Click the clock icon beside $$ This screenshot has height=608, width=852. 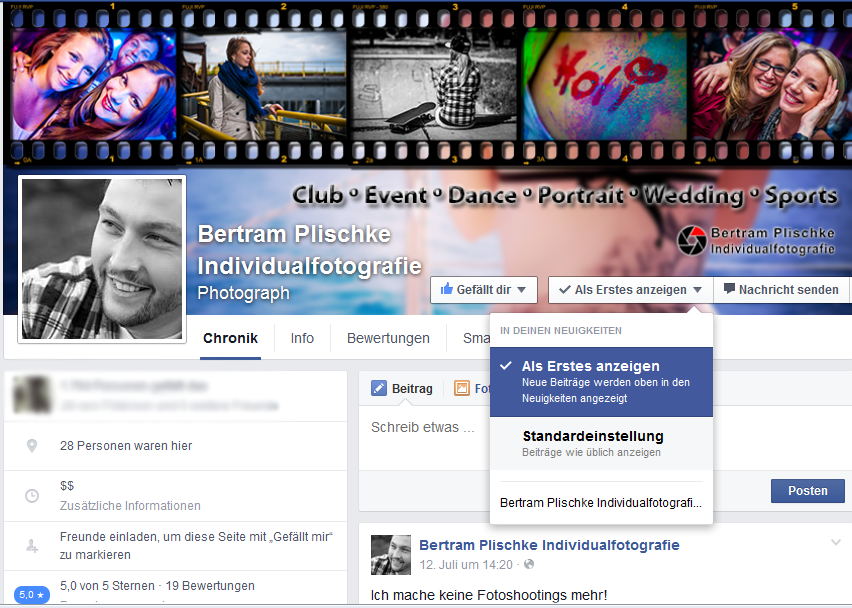32,496
